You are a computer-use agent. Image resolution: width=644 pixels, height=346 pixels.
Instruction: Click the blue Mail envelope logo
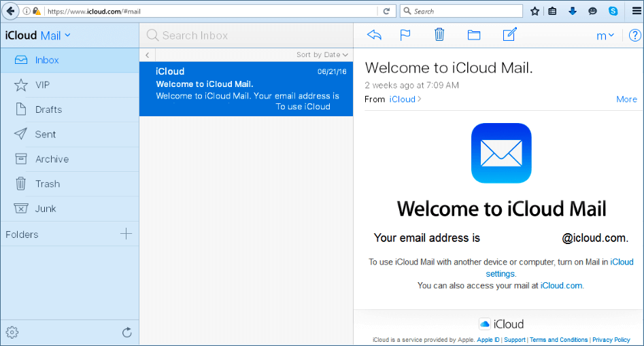(501, 153)
